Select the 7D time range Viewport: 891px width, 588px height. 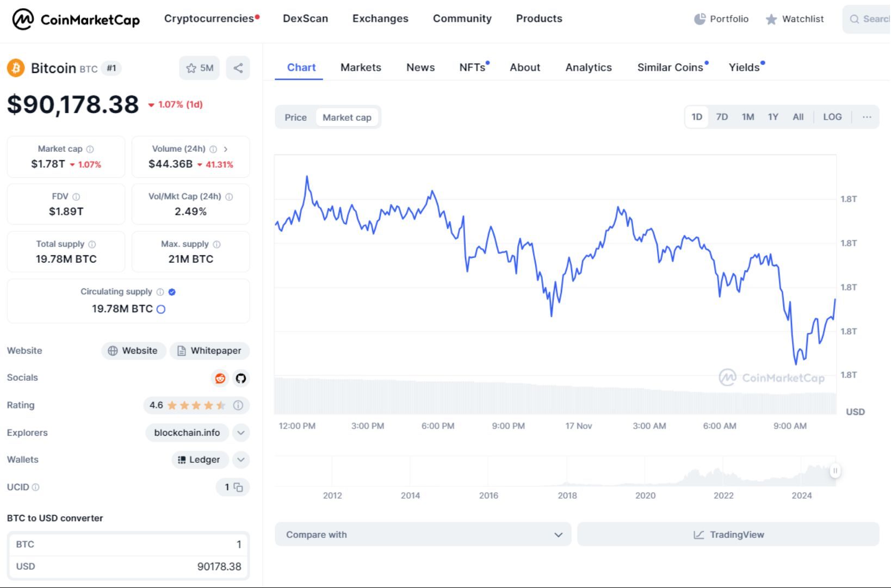tap(722, 116)
